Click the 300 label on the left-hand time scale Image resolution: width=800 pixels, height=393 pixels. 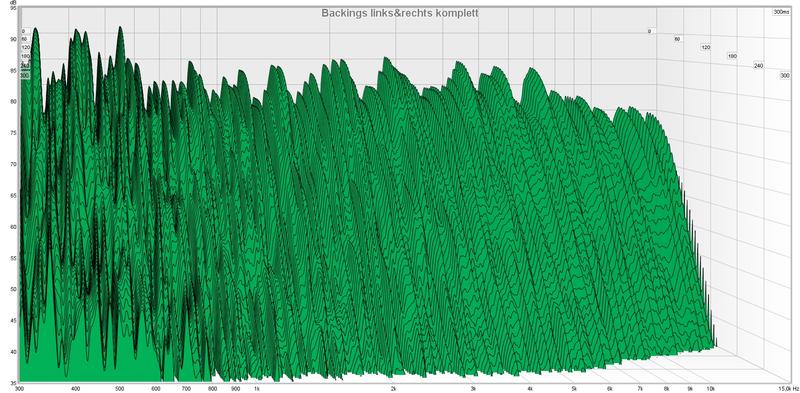24,76
